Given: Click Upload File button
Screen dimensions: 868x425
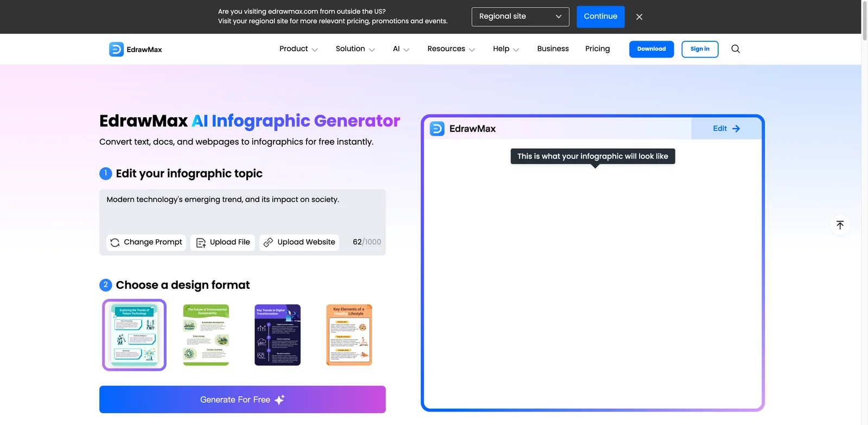Looking at the screenshot, I should click(x=222, y=243).
